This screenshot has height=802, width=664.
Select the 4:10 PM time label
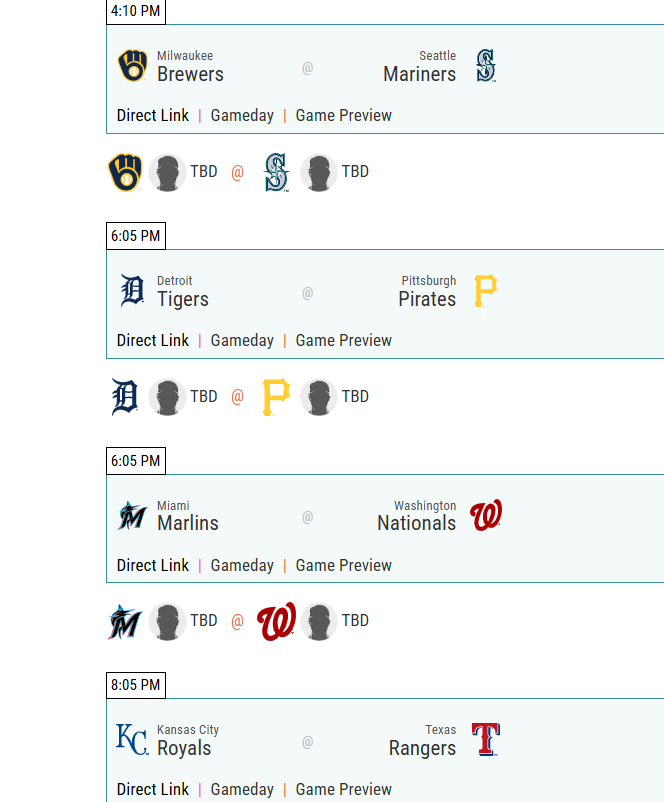(x=136, y=11)
